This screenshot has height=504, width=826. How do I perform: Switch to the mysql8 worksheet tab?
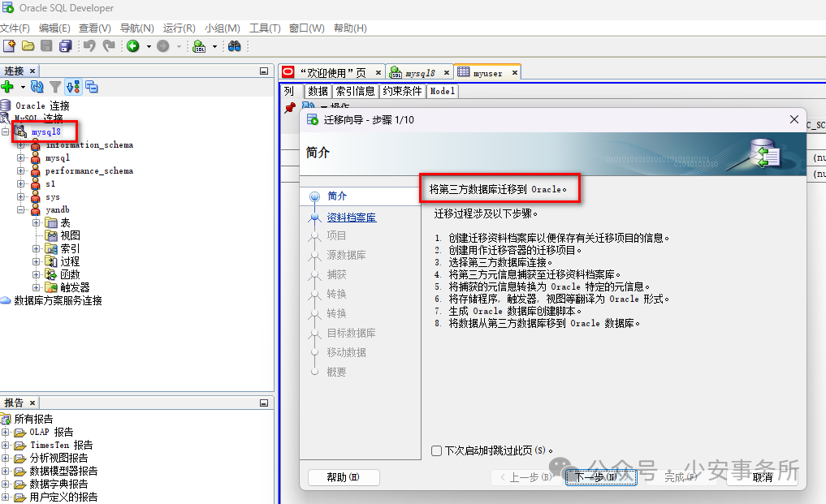coord(420,73)
